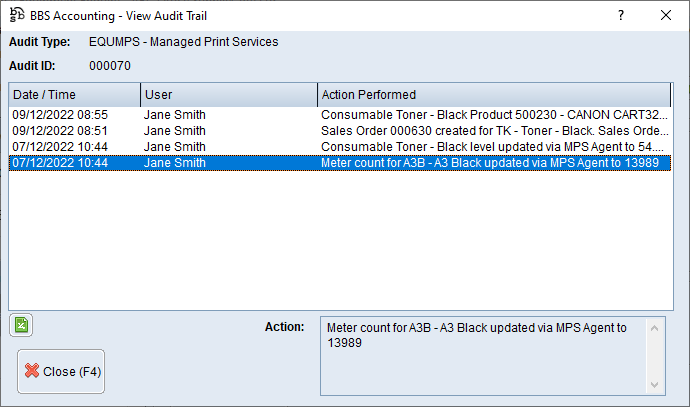The height and width of the screenshot is (407, 690).
Task: Click the EQUMPS - Managed Print Services text
Action: point(183,42)
